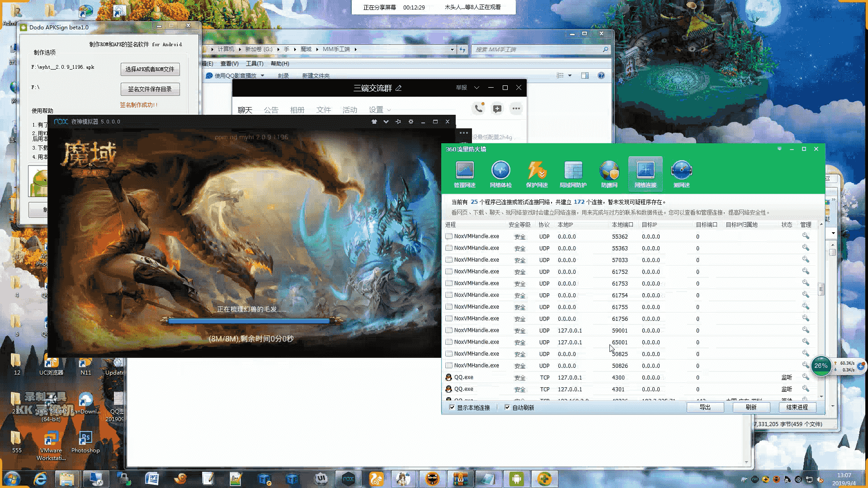Open 网络体检 network checkup

tap(500, 174)
